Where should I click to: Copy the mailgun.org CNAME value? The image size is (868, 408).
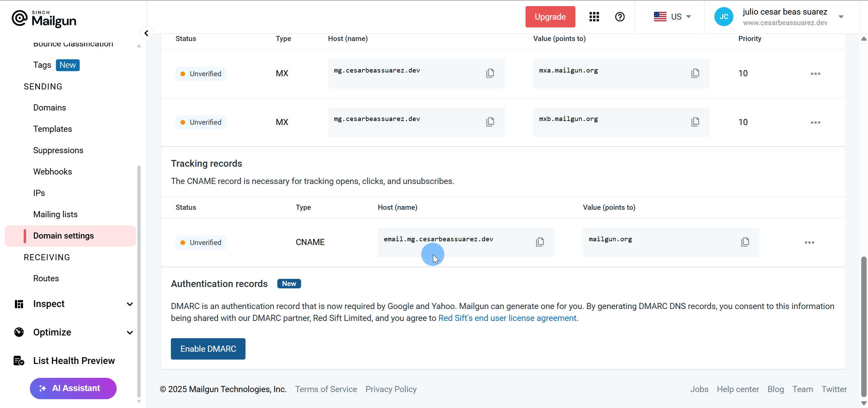pyautogui.click(x=745, y=242)
